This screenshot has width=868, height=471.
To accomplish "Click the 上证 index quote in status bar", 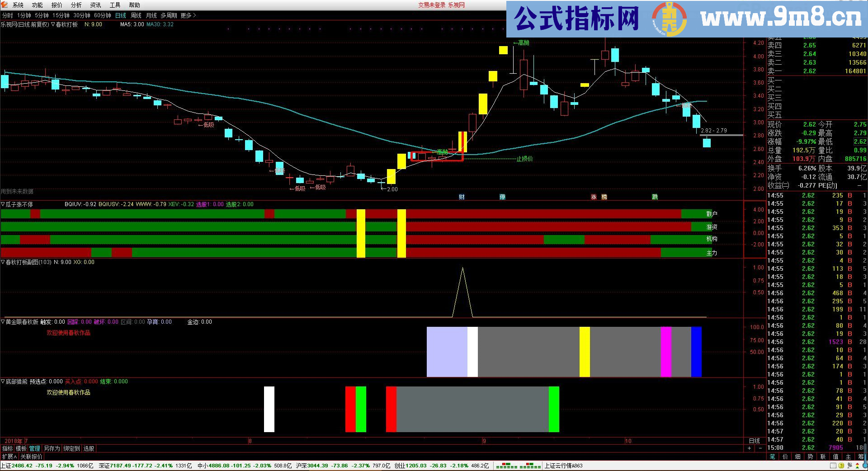I will 47,466.
